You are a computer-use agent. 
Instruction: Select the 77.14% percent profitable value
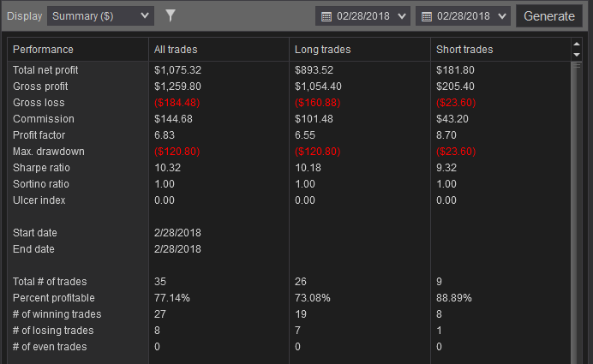click(171, 297)
